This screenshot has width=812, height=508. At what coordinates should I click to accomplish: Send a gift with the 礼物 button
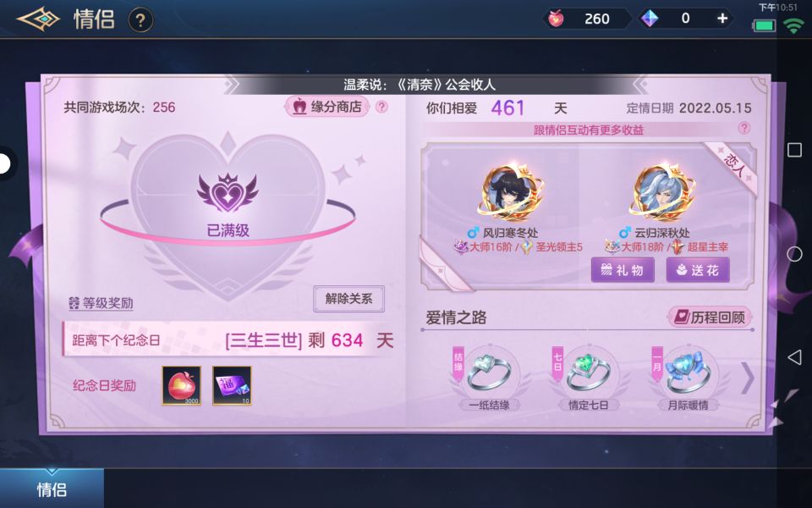pos(623,269)
